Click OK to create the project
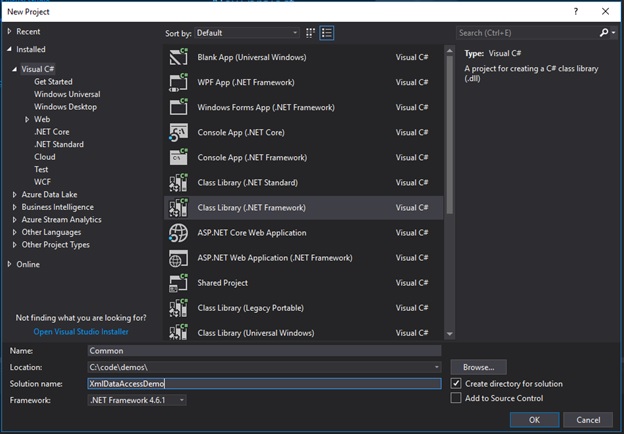This screenshot has height=434, width=624. click(x=534, y=420)
